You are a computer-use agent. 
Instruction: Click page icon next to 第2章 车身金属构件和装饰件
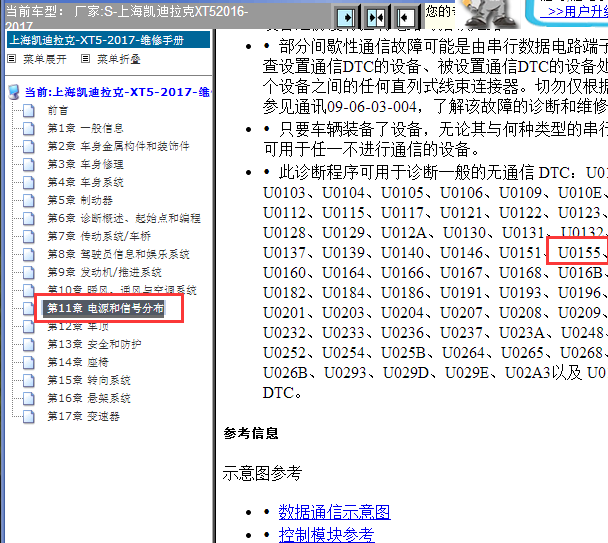click(29, 146)
